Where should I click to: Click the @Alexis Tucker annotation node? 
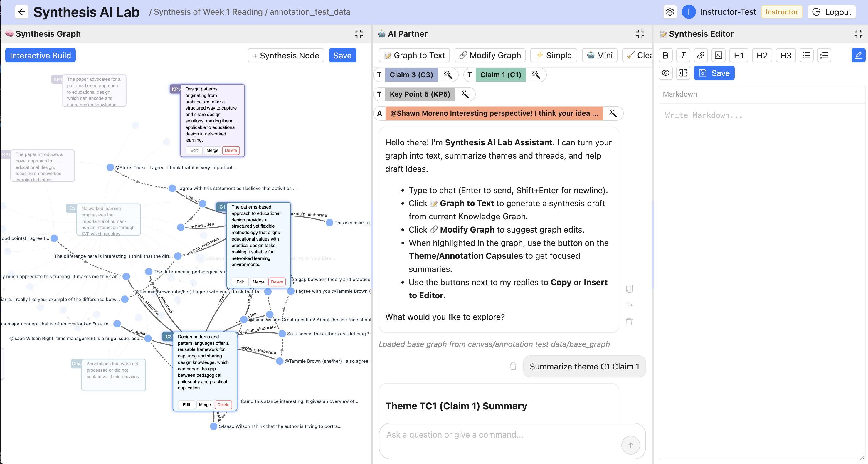click(x=110, y=167)
